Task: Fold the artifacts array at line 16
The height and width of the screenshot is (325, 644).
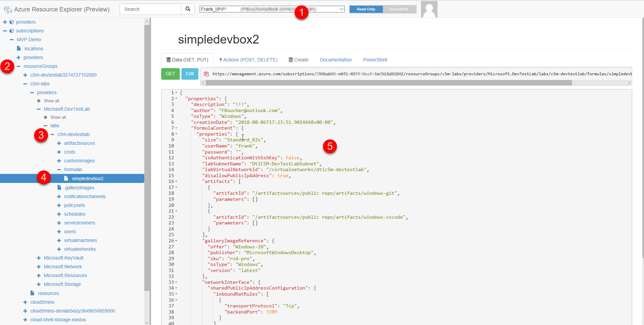Action: (x=176, y=181)
